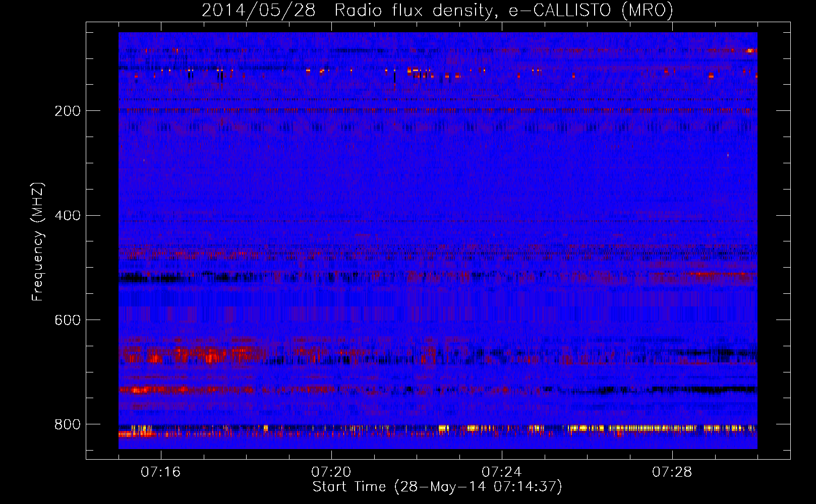816x504 pixels.
Task: Click the '07:24' time tick label
Action: pos(501,472)
